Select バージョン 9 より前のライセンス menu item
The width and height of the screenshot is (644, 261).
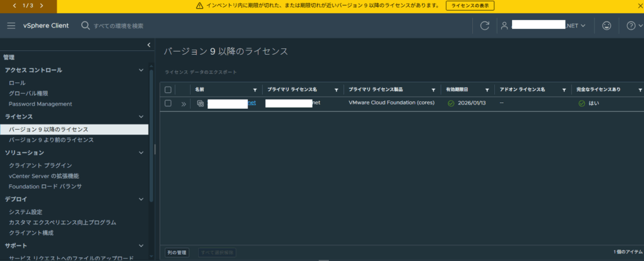tap(51, 140)
